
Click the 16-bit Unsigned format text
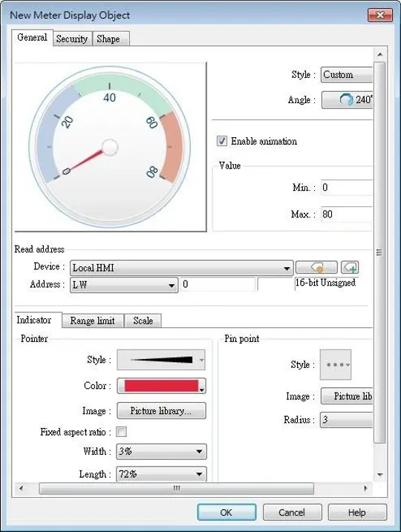click(x=325, y=283)
